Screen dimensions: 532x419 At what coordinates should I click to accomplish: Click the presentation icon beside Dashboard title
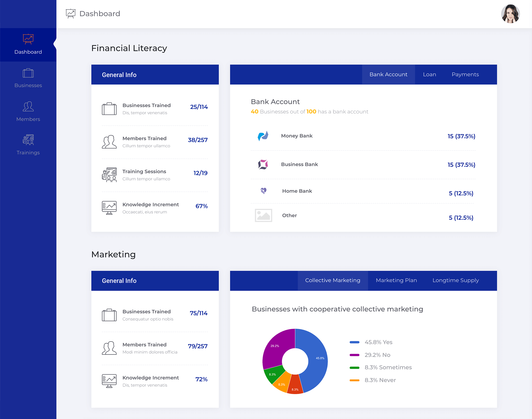[x=71, y=13]
